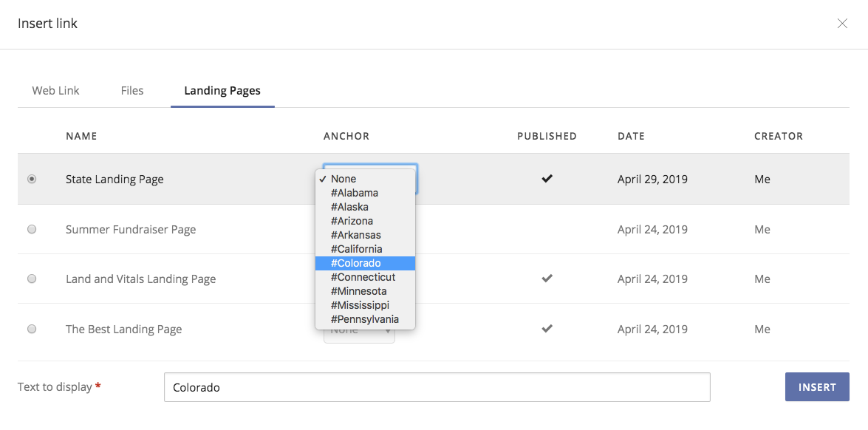Image resolution: width=868 pixels, height=430 pixels.
Task: Open the Files tab
Action: pos(131,90)
